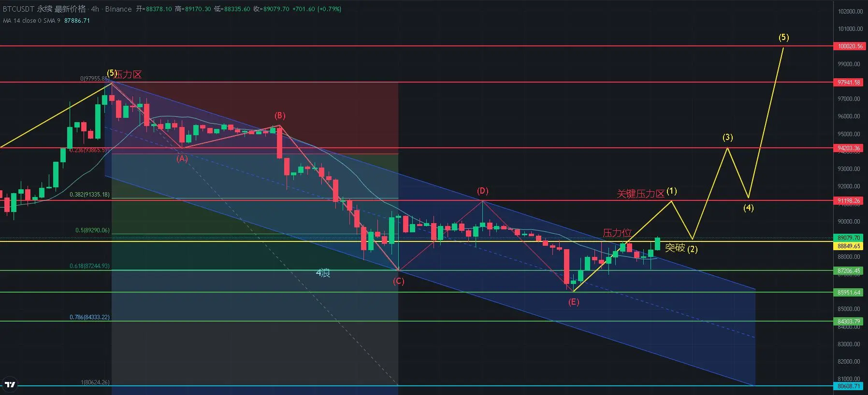Click the Fibonacci label 0.382(91335.18)
The width and height of the screenshot is (868, 395).
[89, 195]
